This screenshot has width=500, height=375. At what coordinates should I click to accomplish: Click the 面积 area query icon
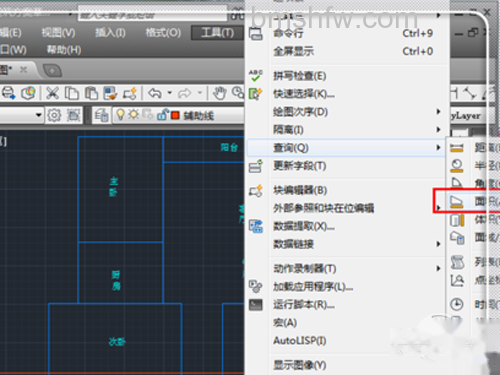[457, 201]
